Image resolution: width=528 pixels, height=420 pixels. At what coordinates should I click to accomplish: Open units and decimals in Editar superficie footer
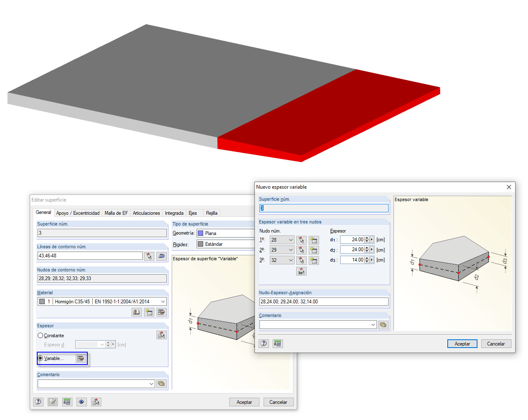click(67, 402)
